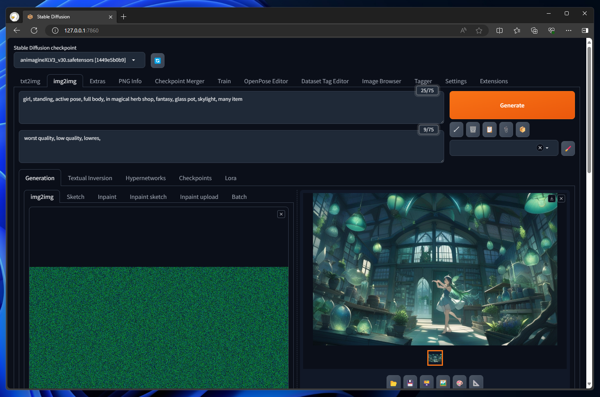This screenshot has height=397, width=600.
Task: Select the img2img main tab
Action: (x=65, y=81)
